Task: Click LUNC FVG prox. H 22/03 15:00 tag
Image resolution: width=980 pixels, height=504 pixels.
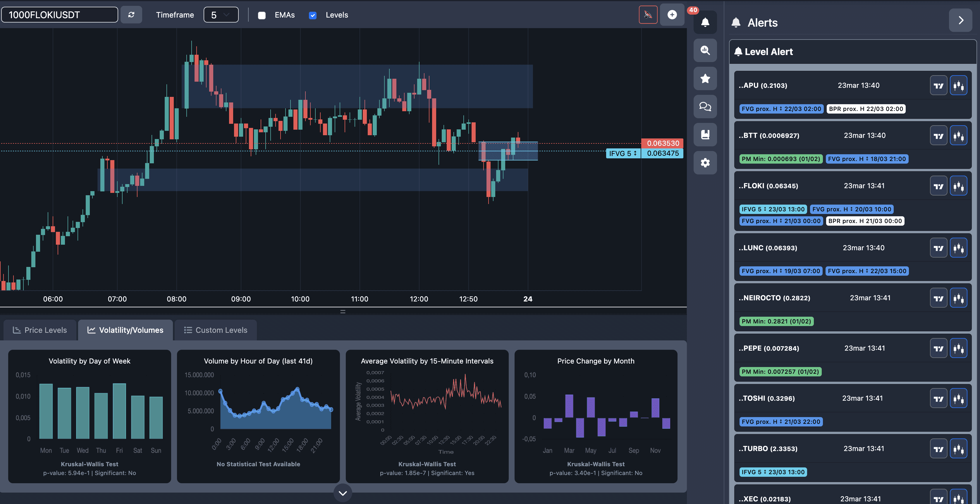Action: (x=867, y=271)
